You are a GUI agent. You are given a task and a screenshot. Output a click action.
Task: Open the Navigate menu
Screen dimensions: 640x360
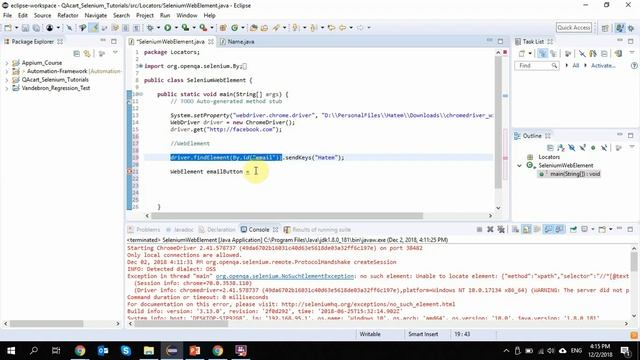(x=96, y=16)
